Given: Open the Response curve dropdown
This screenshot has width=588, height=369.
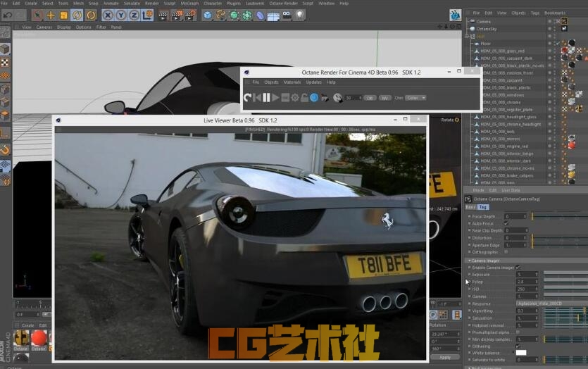Looking at the screenshot, I should tap(551, 304).
